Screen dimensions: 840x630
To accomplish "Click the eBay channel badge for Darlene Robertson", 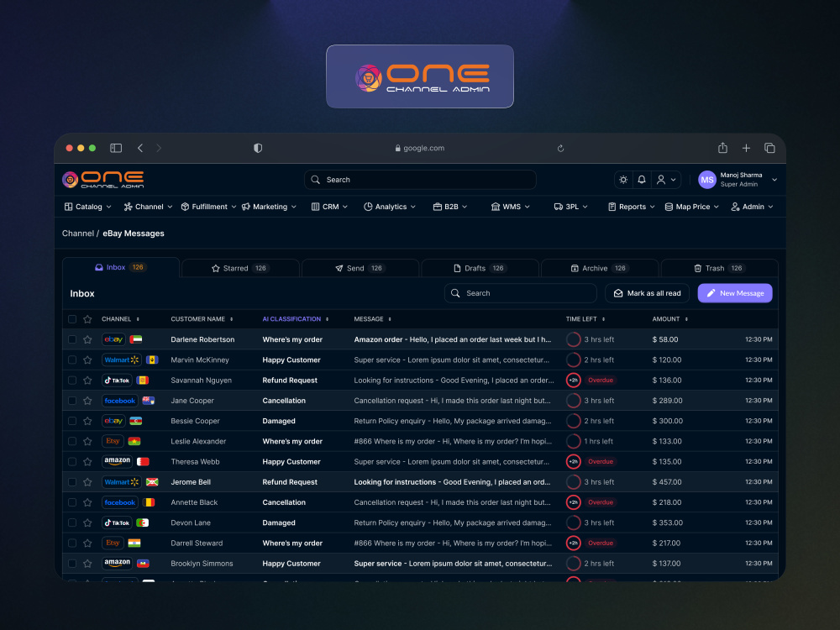I will point(113,339).
